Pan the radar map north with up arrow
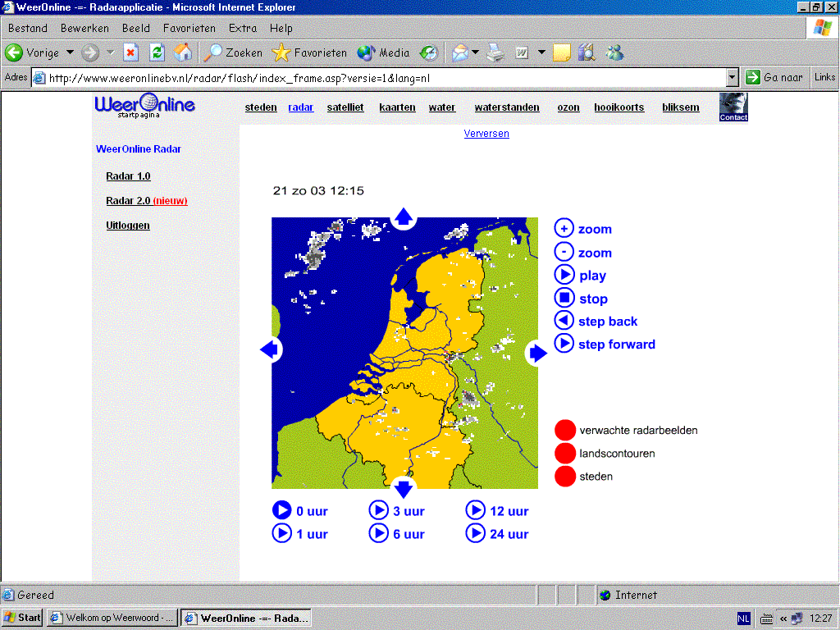This screenshot has height=630, width=840. [x=404, y=217]
